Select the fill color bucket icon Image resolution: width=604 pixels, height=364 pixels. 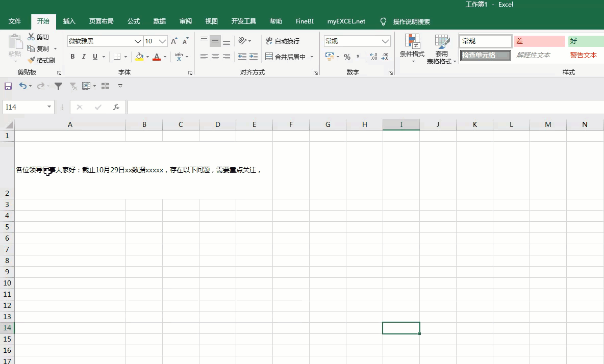click(139, 57)
